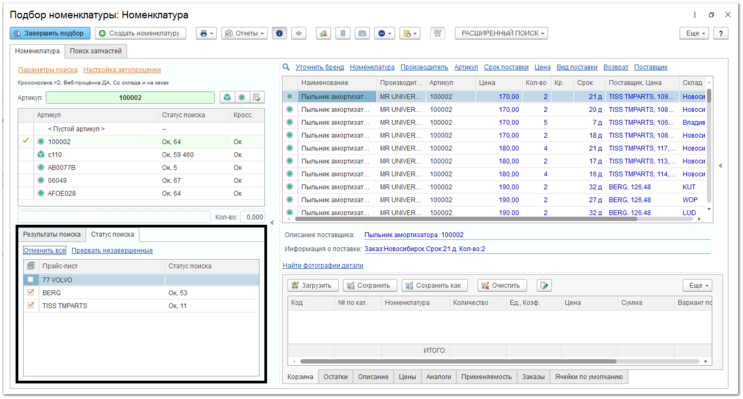Screen dimensions: 743x399
Task: Open the Заказы tab
Action: pyautogui.click(x=533, y=377)
